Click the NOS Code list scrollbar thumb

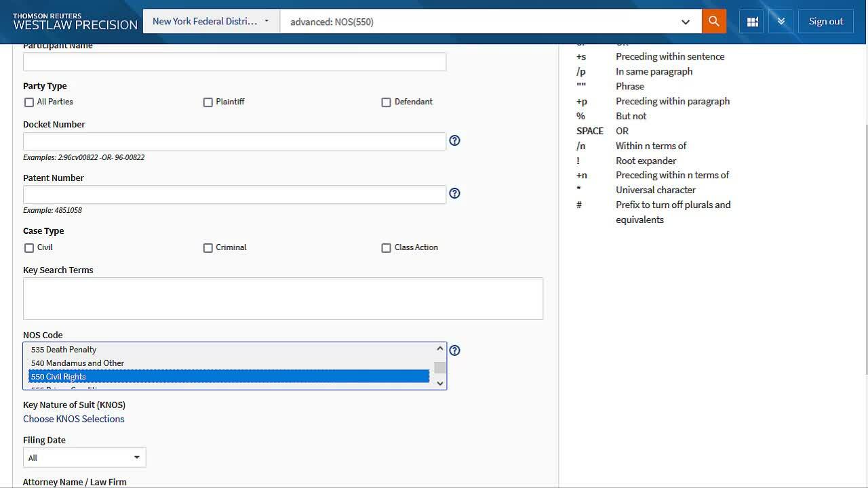pos(440,367)
